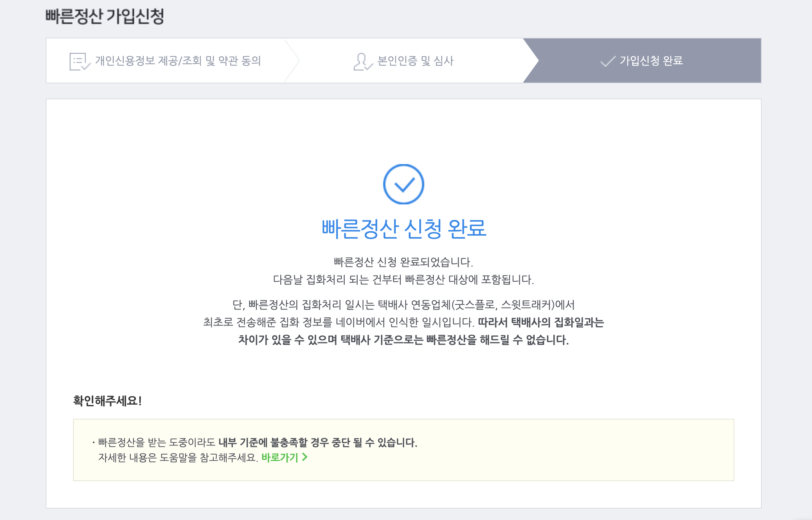Click the text 자세한 내용은 도움말을 참고해주세요
Viewport: 812px width, 520px height.
coord(178,458)
